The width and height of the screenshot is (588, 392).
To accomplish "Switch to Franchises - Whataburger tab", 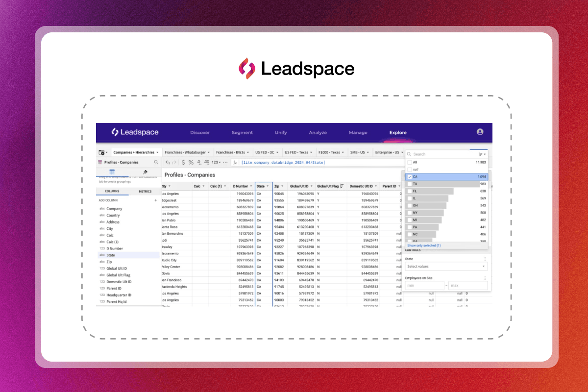I will 188,152.
